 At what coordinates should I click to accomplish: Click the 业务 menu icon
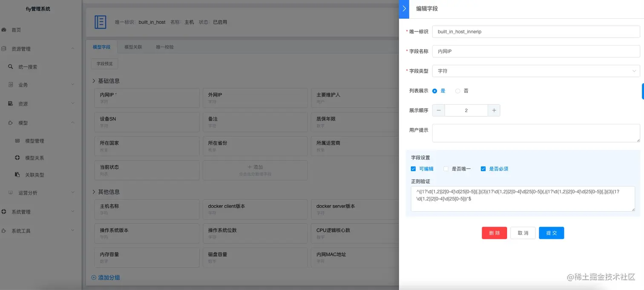(11, 85)
